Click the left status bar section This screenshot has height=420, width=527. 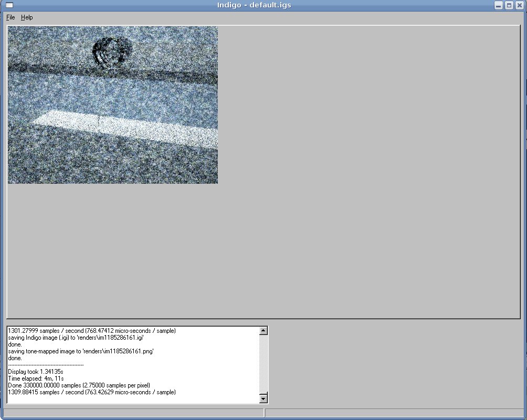pos(133,413)
